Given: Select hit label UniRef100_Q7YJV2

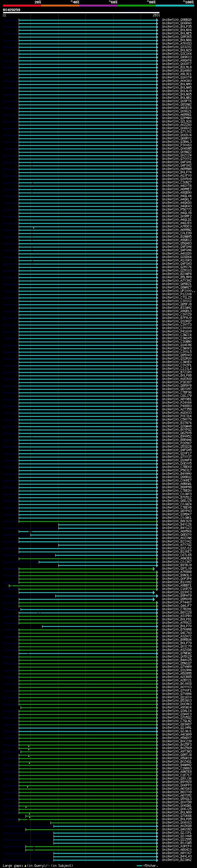Looking at the screenshot, I should (176, 132).
